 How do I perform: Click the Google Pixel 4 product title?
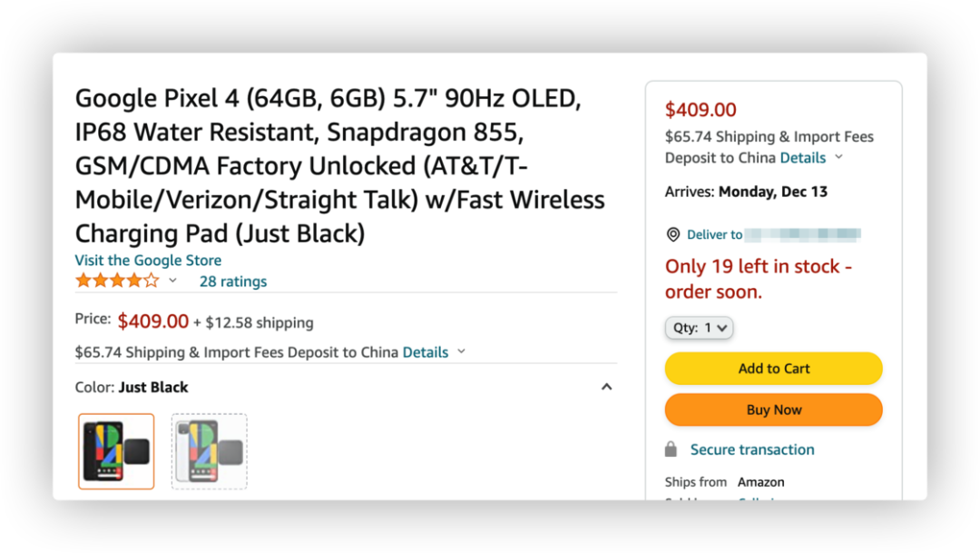[339, 165]
